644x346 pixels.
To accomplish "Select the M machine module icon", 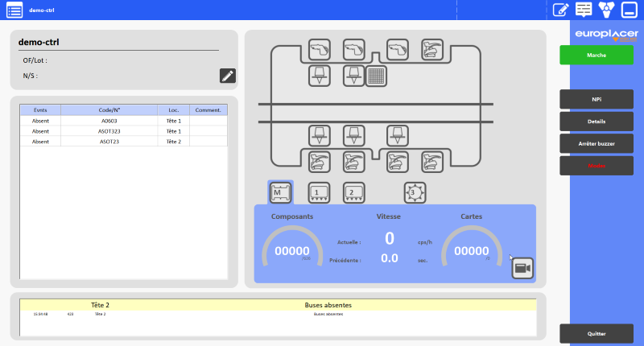I will coord(280,192).
